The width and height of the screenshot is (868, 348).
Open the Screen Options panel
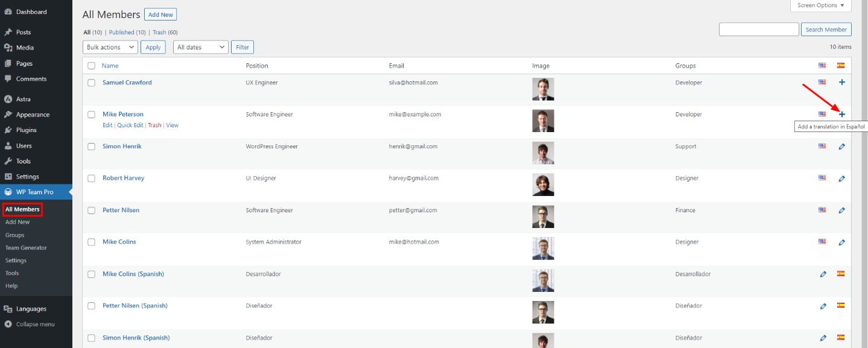[820, 5]
